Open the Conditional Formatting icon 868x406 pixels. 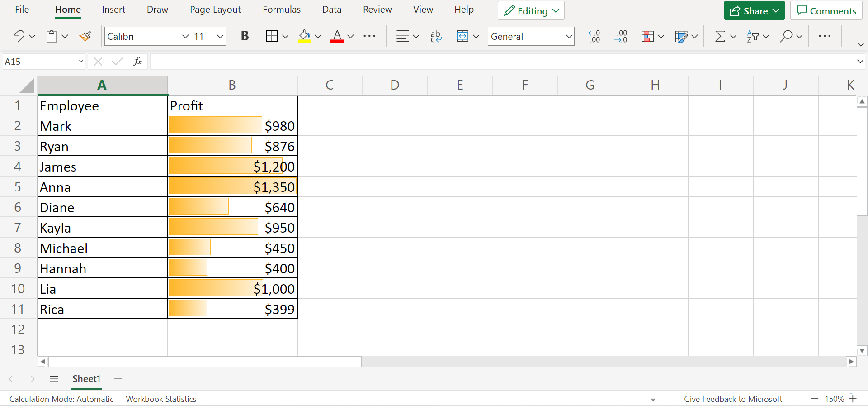pos(647,36)
